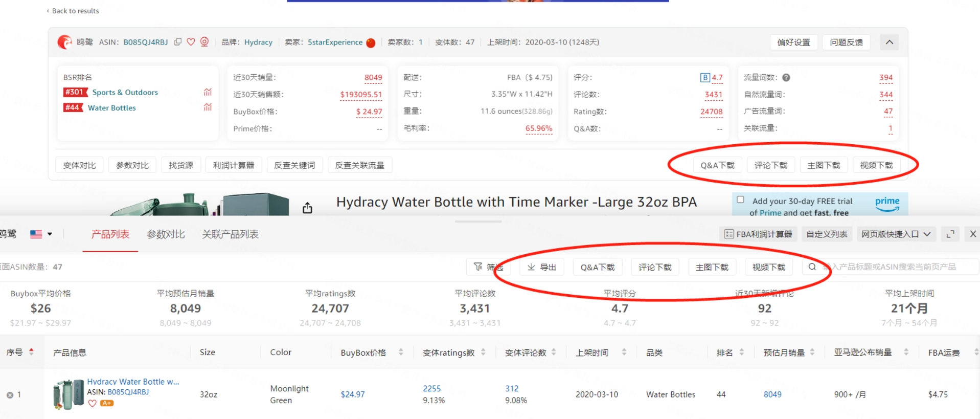Click the 自定义列表 button
Image resolution: width=980 pixels, height=419 pixels.
coord(827,234)
